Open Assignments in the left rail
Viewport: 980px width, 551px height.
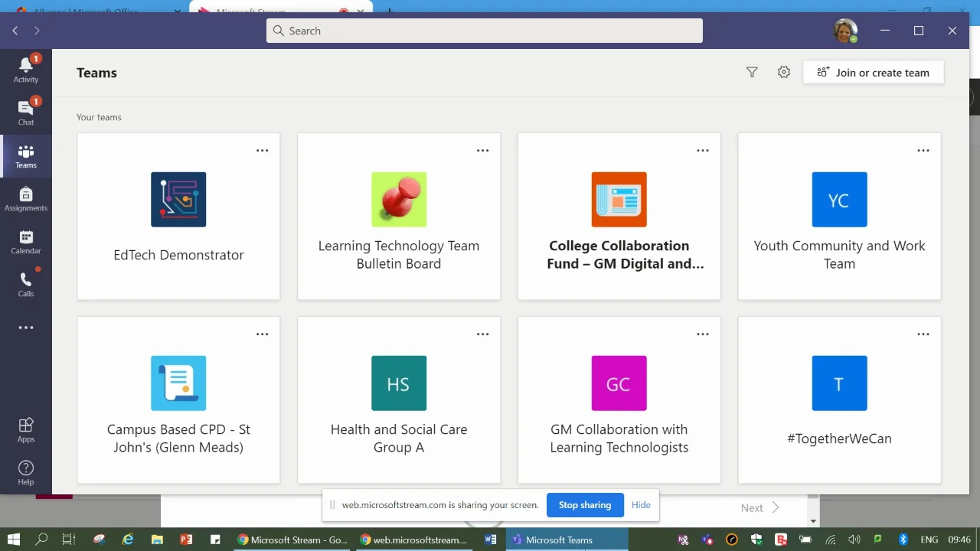(x=26, y=199)
